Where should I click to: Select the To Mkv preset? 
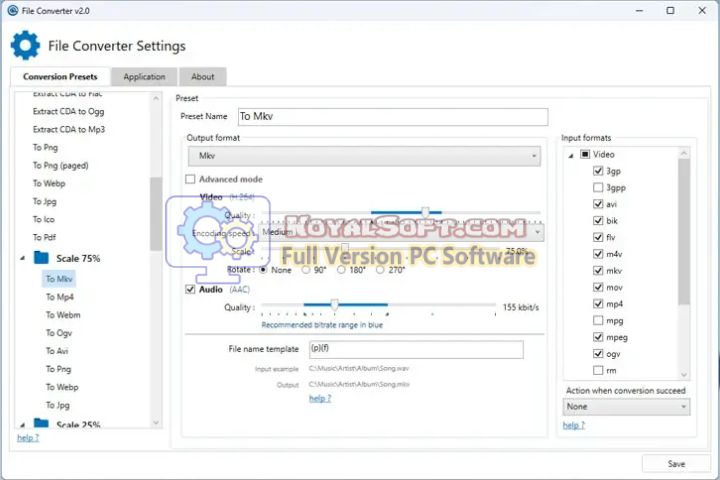pyautogui.click(x=59, y=279)
